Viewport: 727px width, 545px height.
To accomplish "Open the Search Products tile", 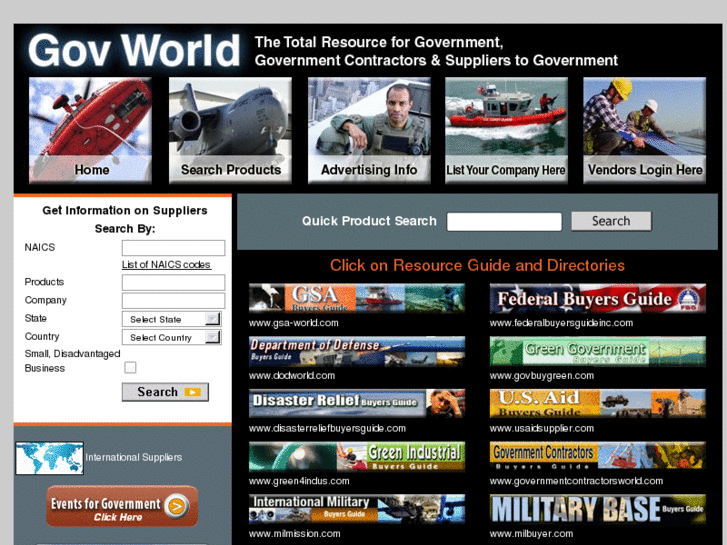I will pyautogui.click(x=230, y=130).
